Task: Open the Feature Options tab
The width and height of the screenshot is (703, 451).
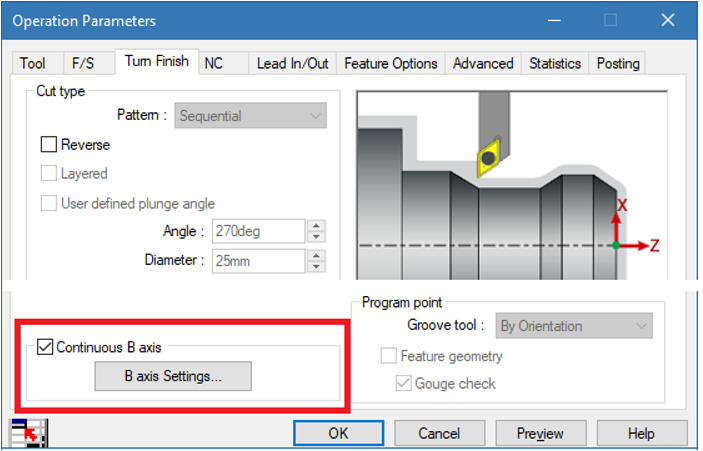Action: tap(391, 63)
